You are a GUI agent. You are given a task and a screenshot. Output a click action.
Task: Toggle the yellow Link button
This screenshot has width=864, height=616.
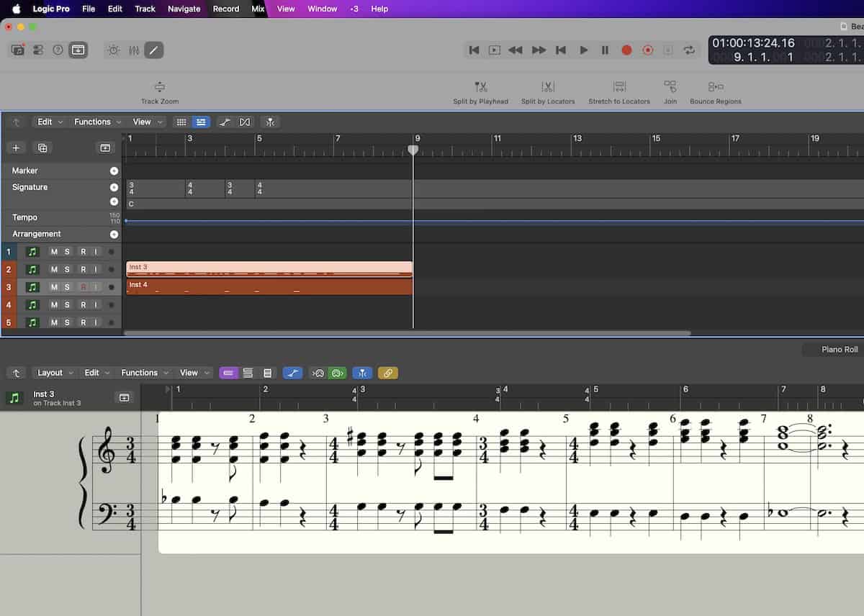click(x=388, y=373)
